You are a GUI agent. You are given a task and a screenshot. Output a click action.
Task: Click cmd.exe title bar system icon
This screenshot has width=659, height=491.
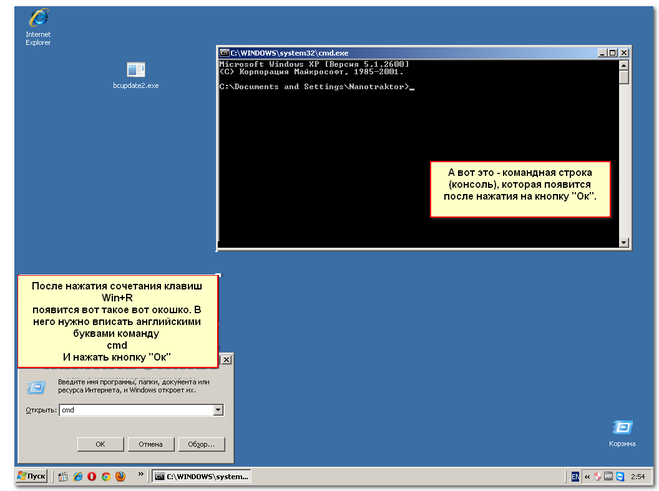coord(225,52)
